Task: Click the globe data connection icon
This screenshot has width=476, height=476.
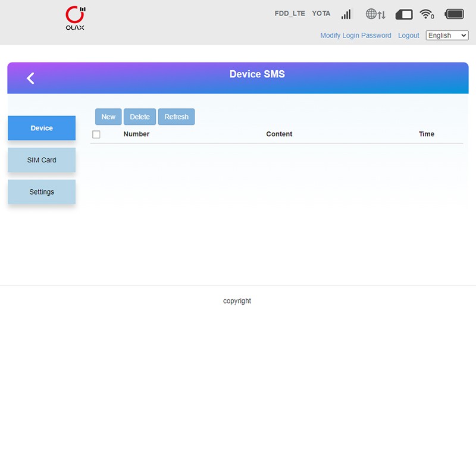Action: pyautogui.click(x=375, y=14)
